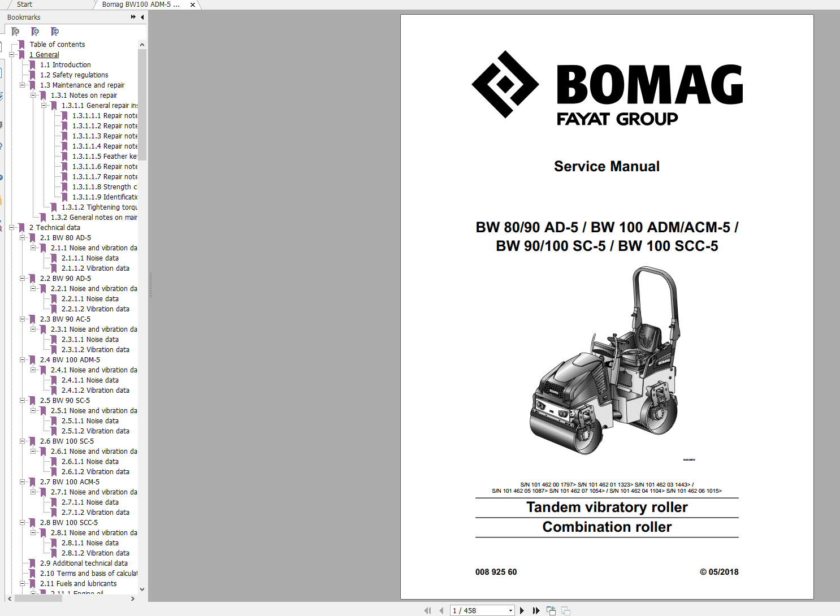
Task: Expand the Bookmarks panel options arrows
Action: (x=133, y=17)
